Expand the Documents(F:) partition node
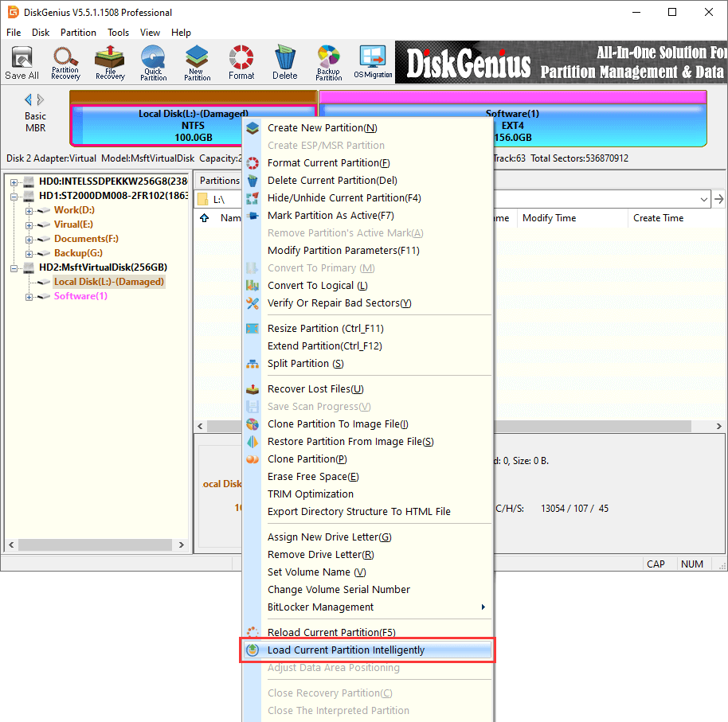728x722 pixels. pos(29,240)
